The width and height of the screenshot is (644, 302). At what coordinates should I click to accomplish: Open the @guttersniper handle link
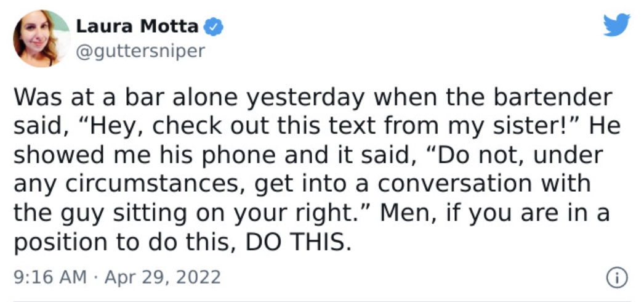[x=140, y=51]
